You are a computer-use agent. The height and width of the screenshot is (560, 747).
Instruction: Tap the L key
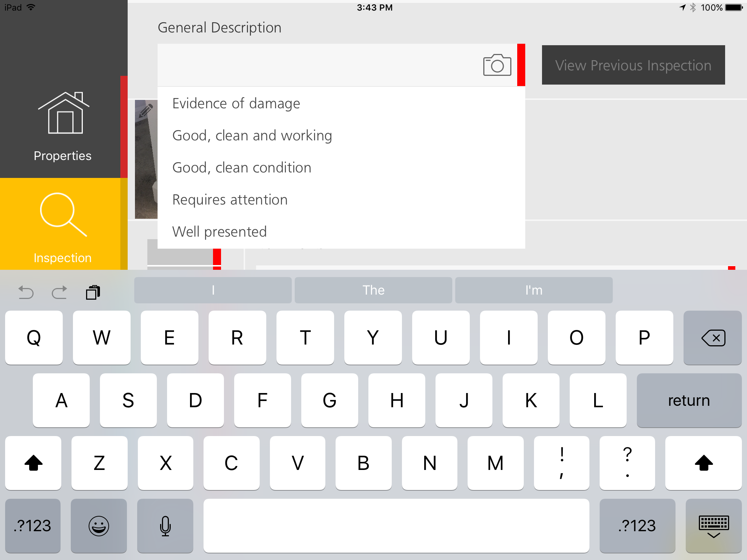(598, 400)
